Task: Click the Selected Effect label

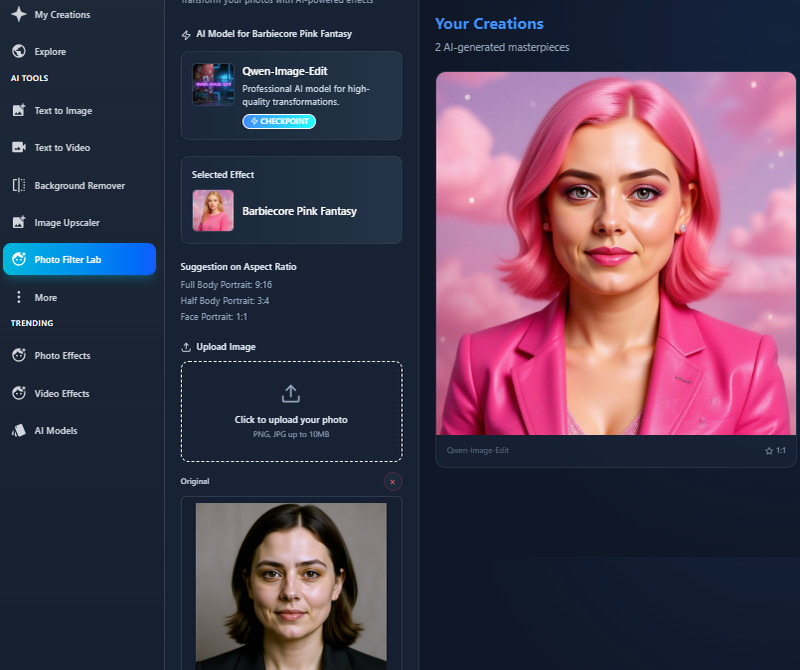Action: click(223, 175)
